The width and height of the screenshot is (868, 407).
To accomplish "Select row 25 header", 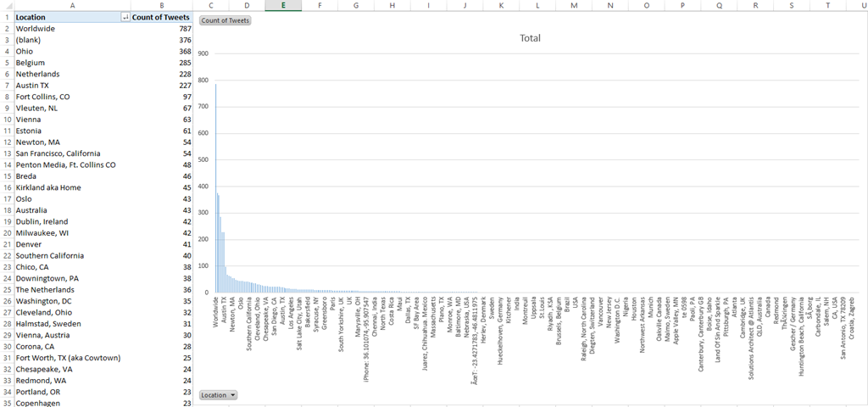I will click(x=6, y=290).
